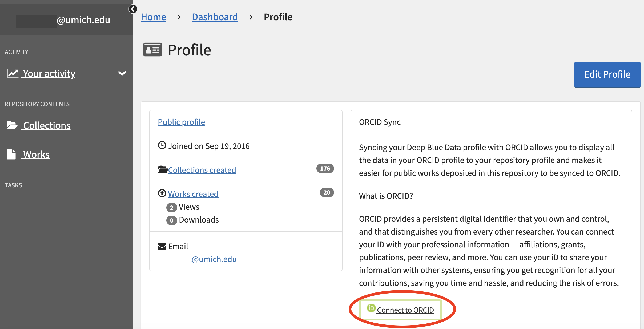Viewport: 644px width, 329px height.
Task: Open Works created link
Action: click(x=193, y=194)
